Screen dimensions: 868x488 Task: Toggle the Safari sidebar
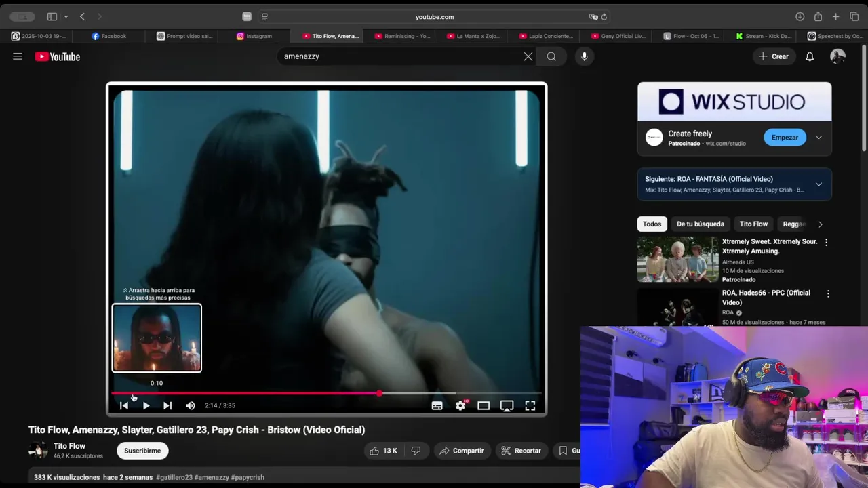[x=52, y=16]
